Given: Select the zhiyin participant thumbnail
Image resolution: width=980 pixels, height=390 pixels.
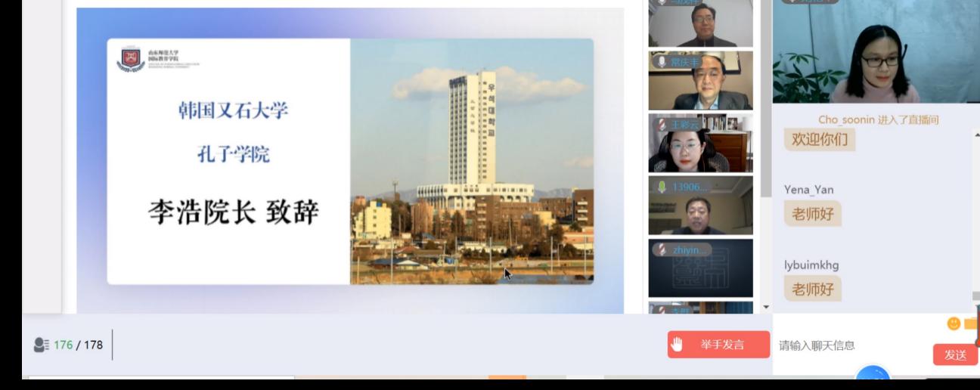Looking at the screenshot, I should (700, 268).
